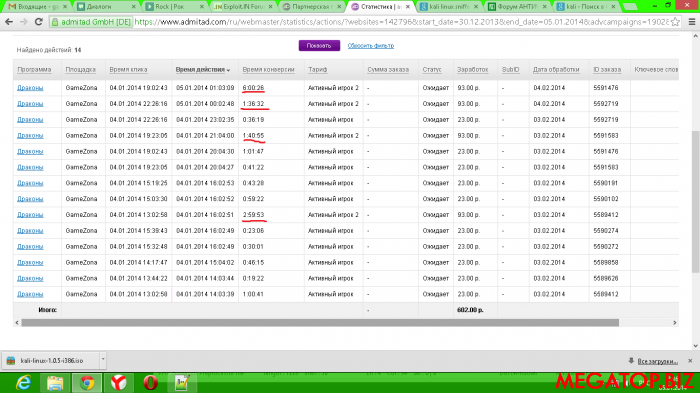Sort by the Сумма заказа column
700x393 pixels.
pos(388,70)
